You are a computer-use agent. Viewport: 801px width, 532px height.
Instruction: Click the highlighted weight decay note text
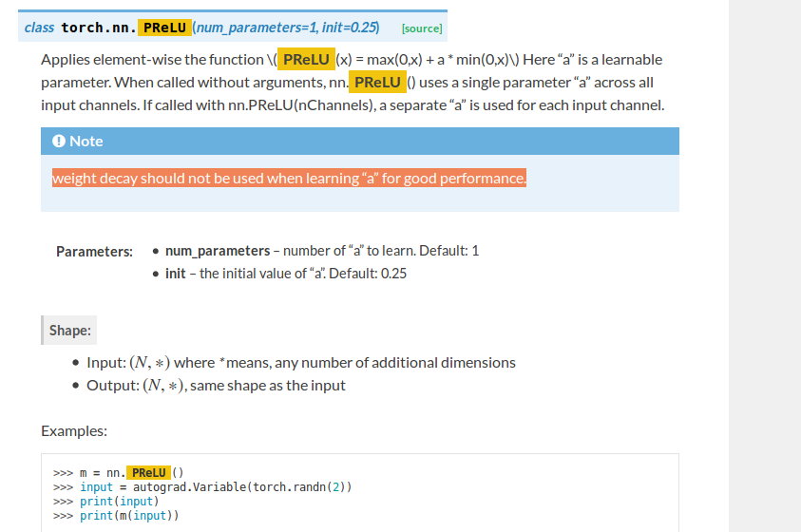point(288,179)
